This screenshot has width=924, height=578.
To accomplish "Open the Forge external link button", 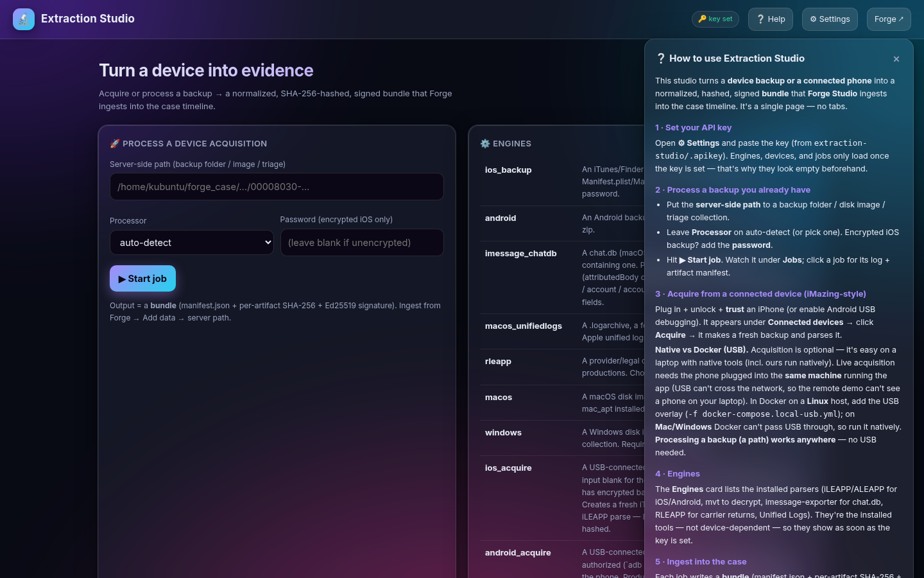I will coord(889,19).
